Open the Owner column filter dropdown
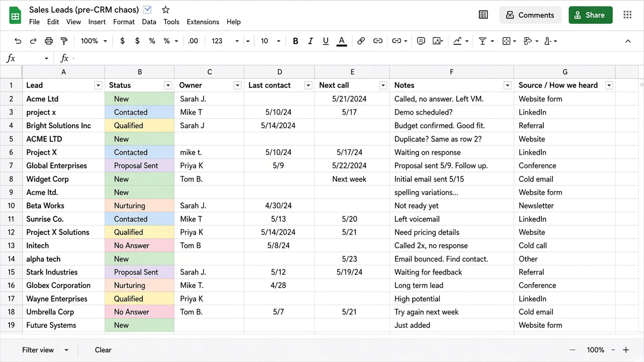The image size is (644, 362). (x=237, y=85)
